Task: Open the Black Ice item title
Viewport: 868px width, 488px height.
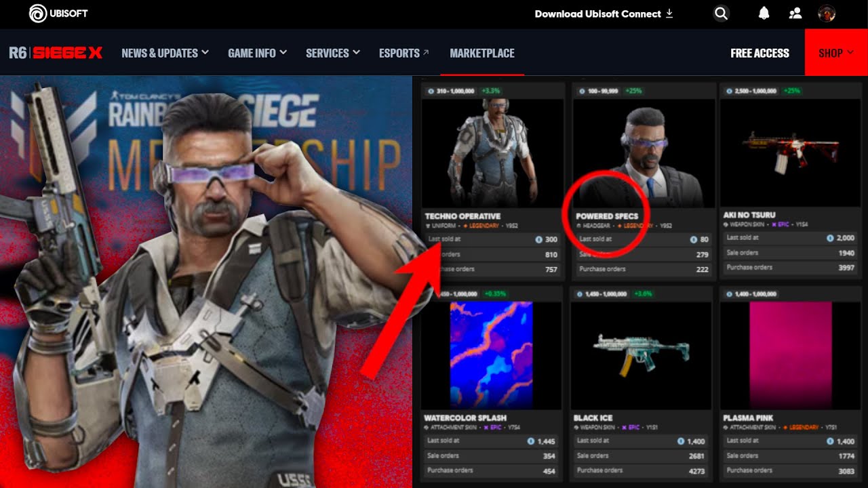Action: tap(593, 418)
